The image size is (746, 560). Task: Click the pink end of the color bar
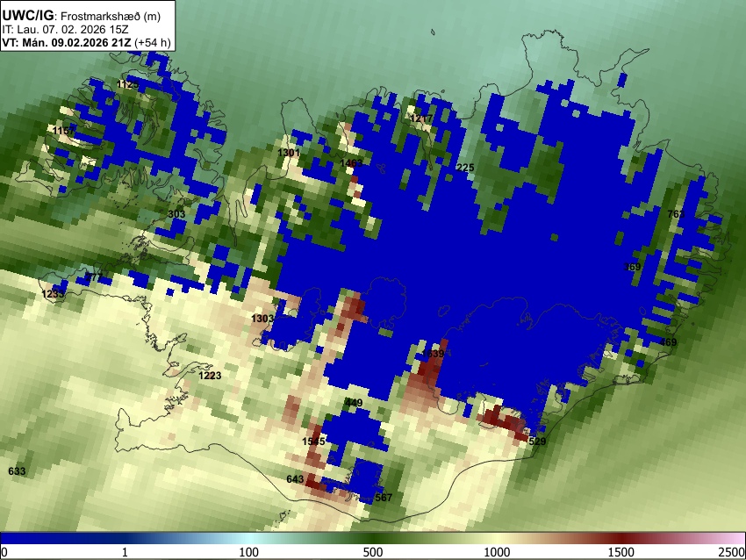[x=736, y=538]
